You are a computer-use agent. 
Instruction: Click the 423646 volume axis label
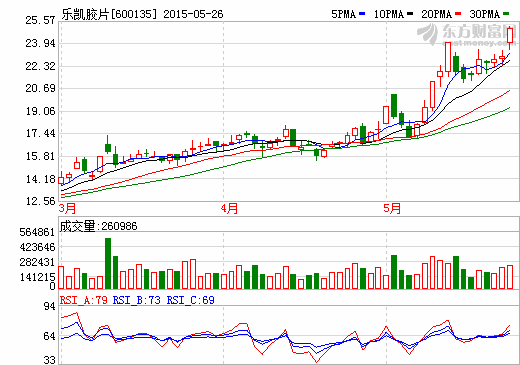[37, 247]
